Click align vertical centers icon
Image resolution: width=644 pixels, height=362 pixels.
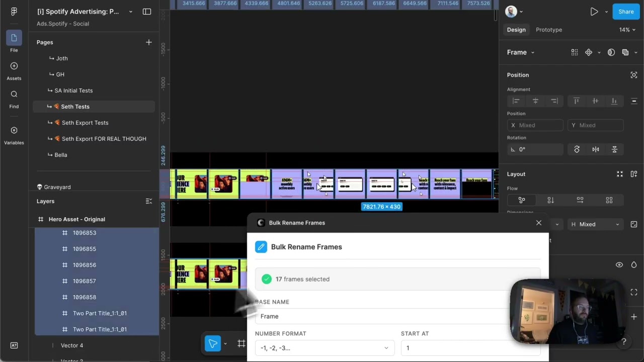pyautogui.click(x=595, y=101)
